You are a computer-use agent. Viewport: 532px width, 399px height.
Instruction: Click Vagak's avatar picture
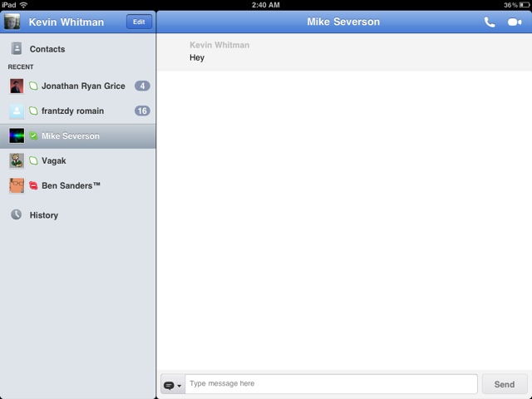(17, 160)
